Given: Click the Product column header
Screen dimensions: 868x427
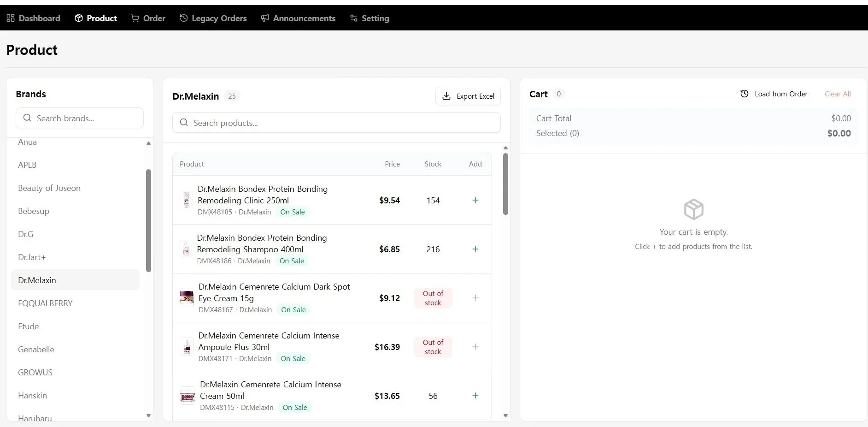Looking at the screenshot, I should [x=192, y=164].
